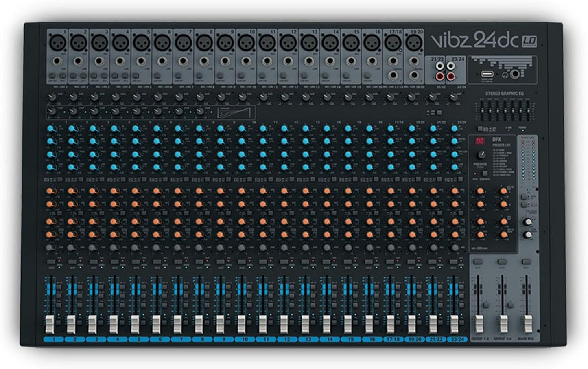Click the upper white level knob below the meters

[528, 222]
